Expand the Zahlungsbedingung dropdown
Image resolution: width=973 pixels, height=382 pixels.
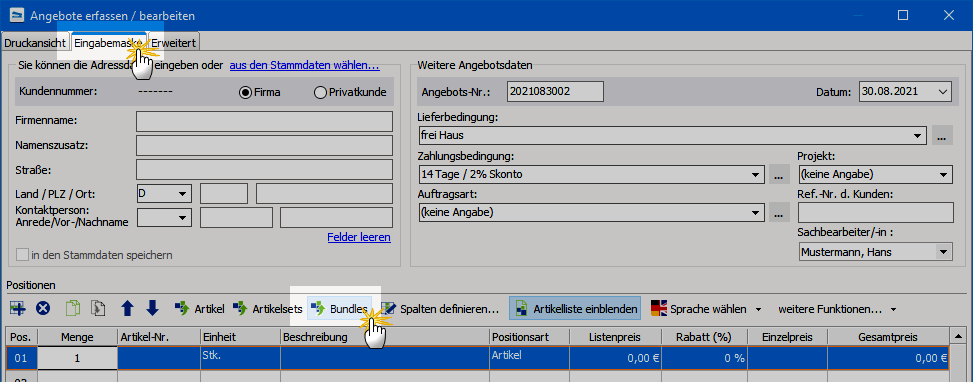(x=755, y=174)
